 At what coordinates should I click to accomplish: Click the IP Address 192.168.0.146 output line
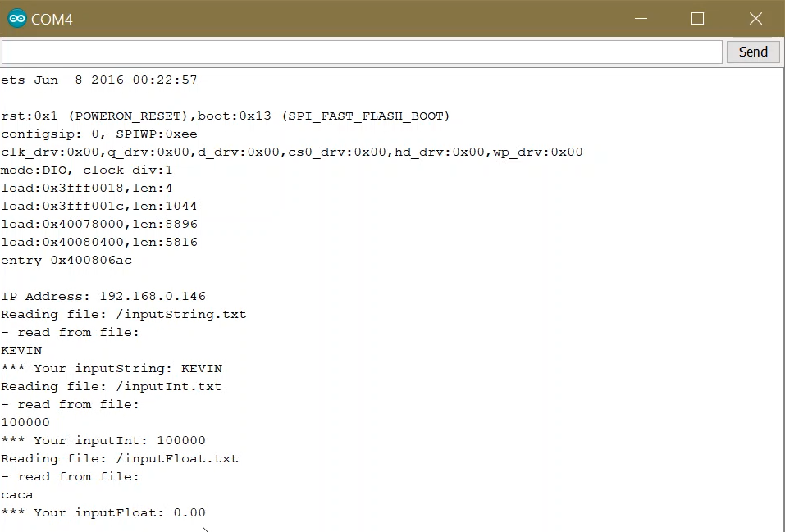click(103, 296)
